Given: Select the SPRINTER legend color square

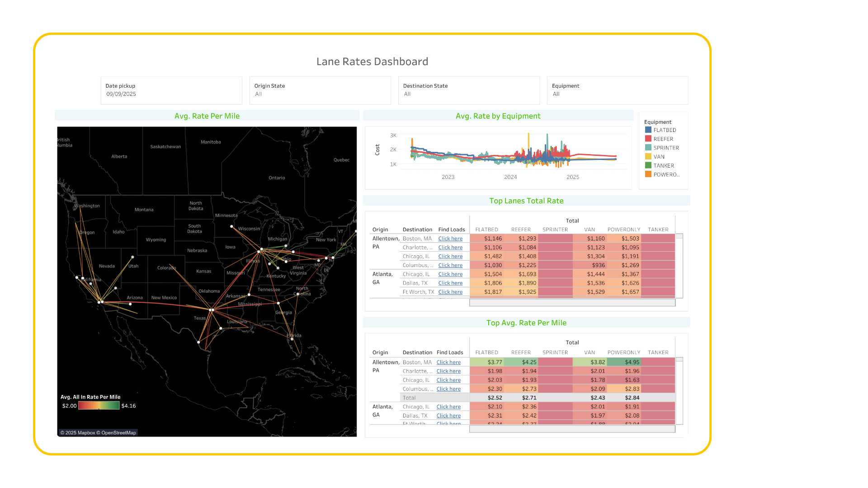Looking at the screenshot, I should 648,148.
